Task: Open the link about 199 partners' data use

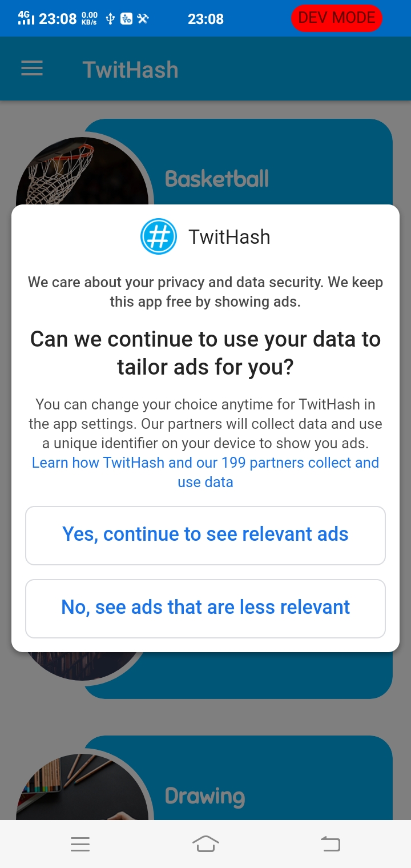Action: 205,472
